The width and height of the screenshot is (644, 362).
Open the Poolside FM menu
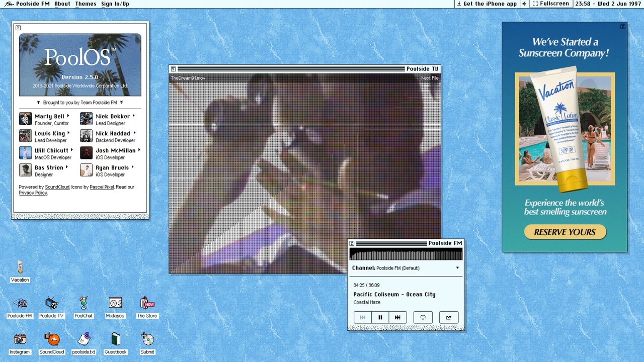(x=33, y=4)
